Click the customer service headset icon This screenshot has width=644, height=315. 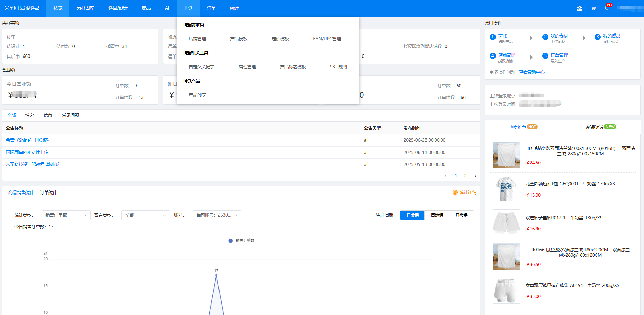579,8
